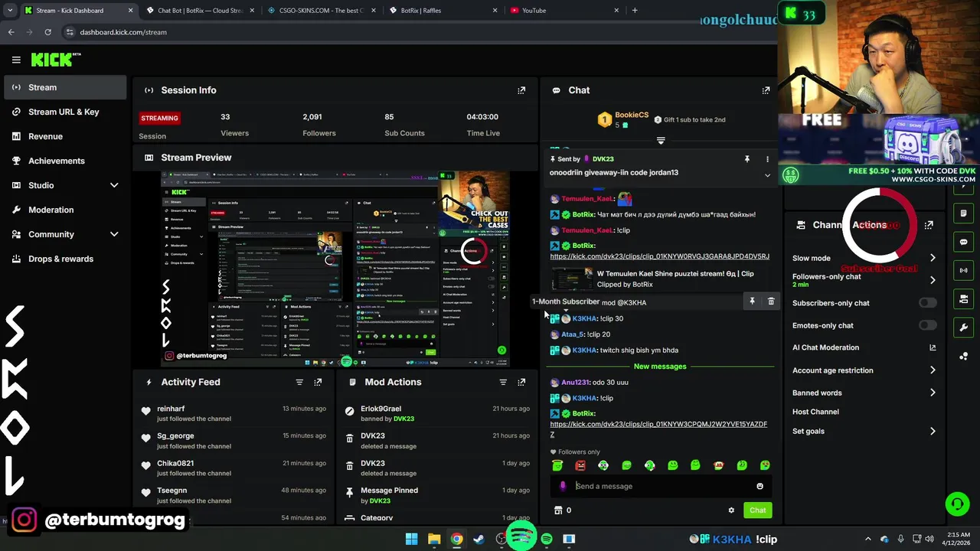Viewport: 980px width, 551px height.
Task: Open Spotify from the taskbar
Action: click(x=547, y=540)
